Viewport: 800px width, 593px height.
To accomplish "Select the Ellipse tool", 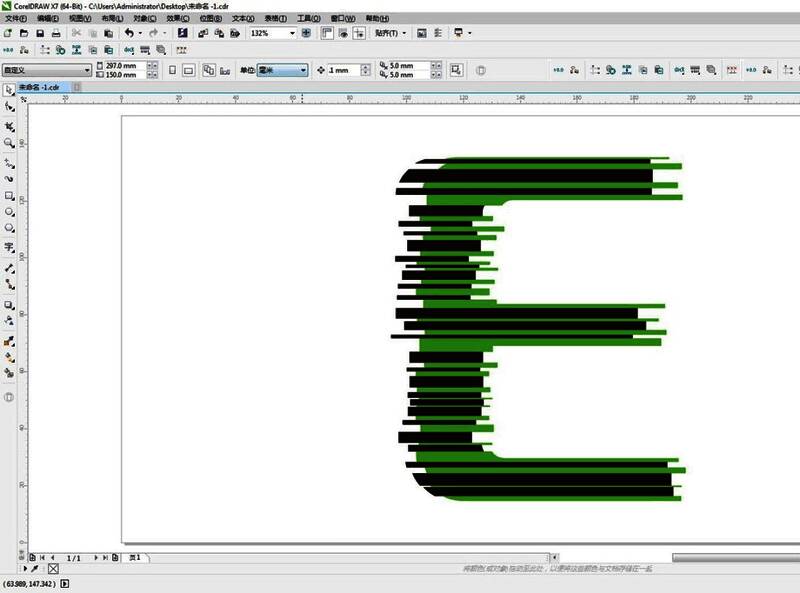I will coord(9,213).
